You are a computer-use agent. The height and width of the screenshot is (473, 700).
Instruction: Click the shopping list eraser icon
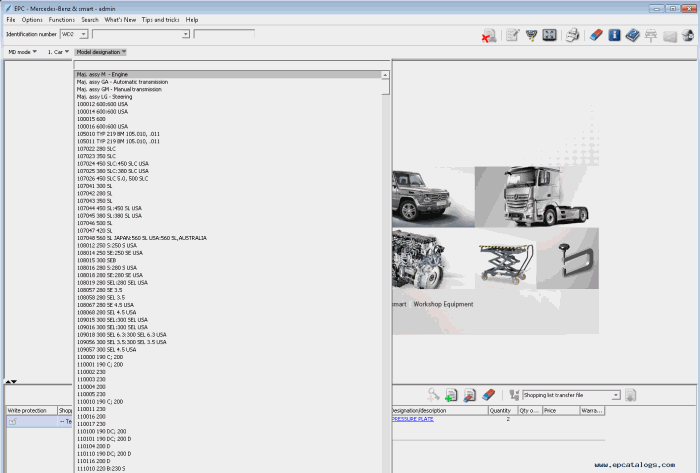(x=489, y=394)
